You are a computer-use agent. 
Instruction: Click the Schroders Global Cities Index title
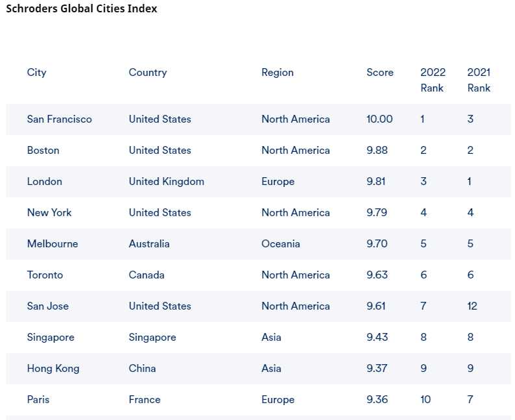81,9
